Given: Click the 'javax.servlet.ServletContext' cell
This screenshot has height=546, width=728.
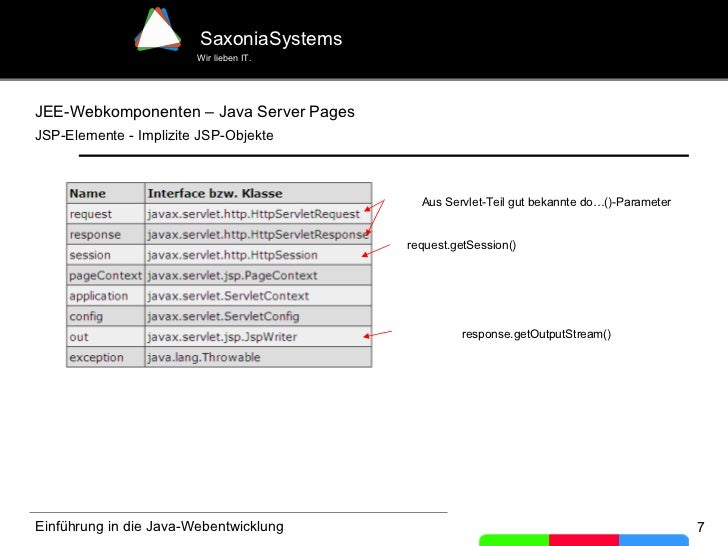Looking at the screenshot, I should click(258, 296).
